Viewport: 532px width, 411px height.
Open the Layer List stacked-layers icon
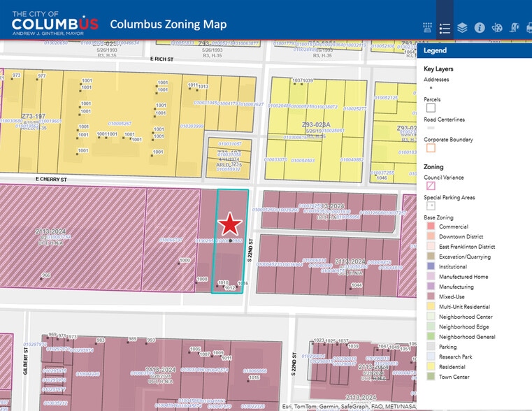[462, 28]
